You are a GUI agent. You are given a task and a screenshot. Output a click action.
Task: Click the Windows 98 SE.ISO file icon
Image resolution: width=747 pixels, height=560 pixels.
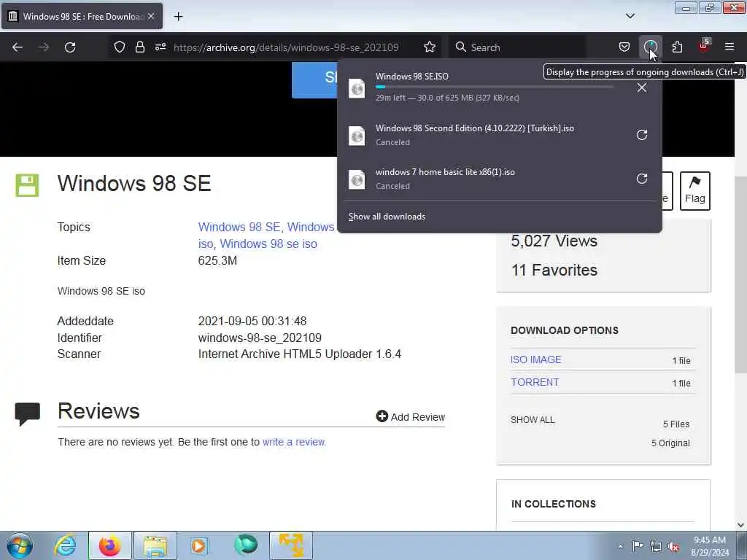pyautogui.click(x=357, y=88)
